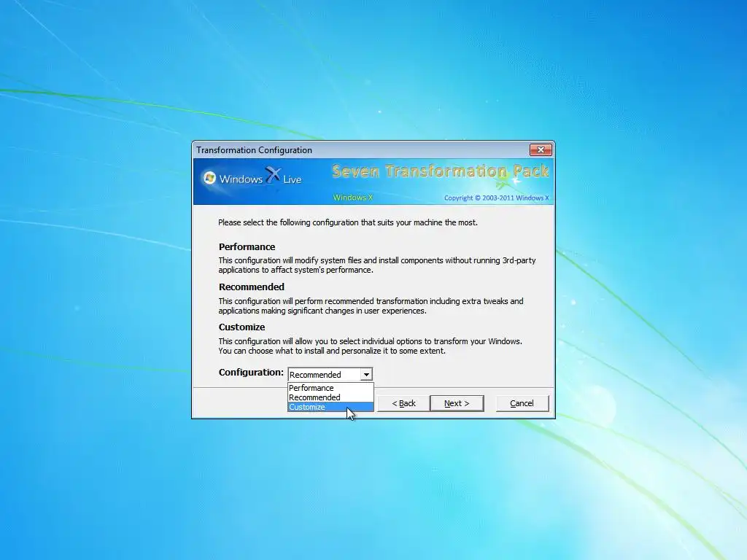
Task: Click the 'Please select the following configuration' instruction
Action: pyautogui.click(x=348, y=222)
